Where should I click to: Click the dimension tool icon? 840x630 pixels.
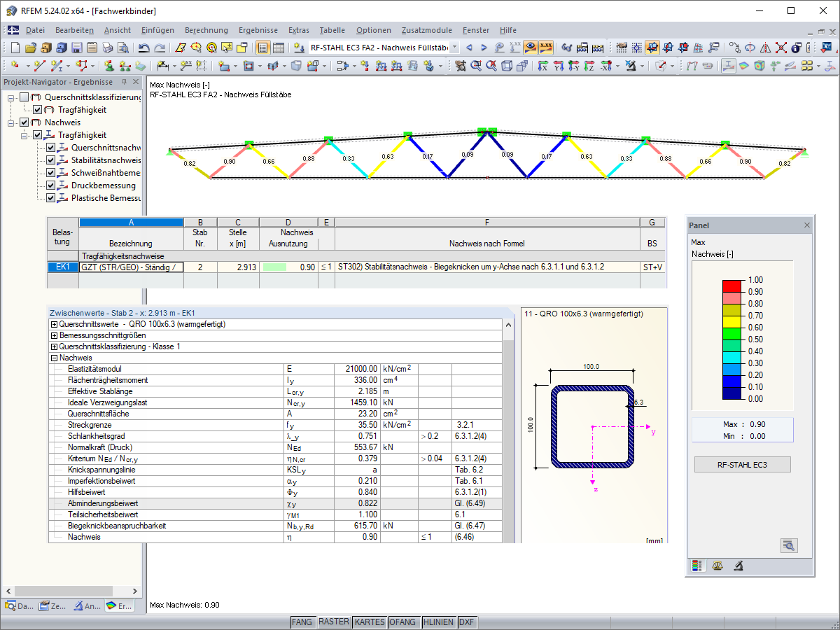click(163, 66)
